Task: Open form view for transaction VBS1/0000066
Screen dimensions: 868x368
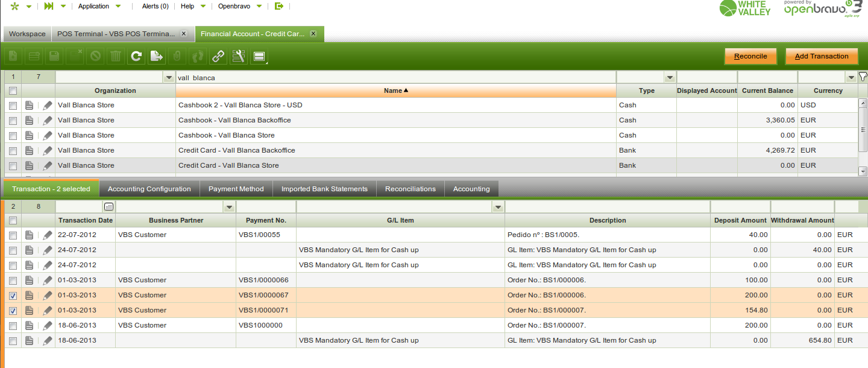Action: click(x=30, y=280)
